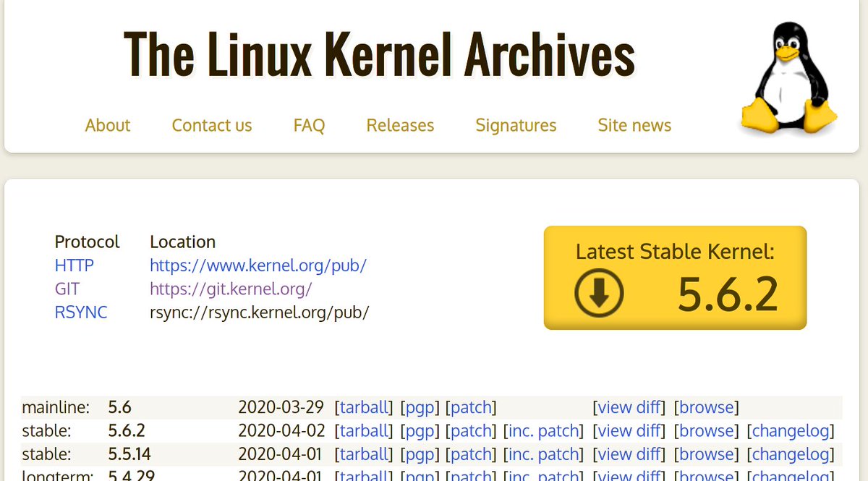Viewport: 868px width, 481px height.
Task: Open the 5.6.2 changelog
Action: pyautogui.click(x=791, y=432)
